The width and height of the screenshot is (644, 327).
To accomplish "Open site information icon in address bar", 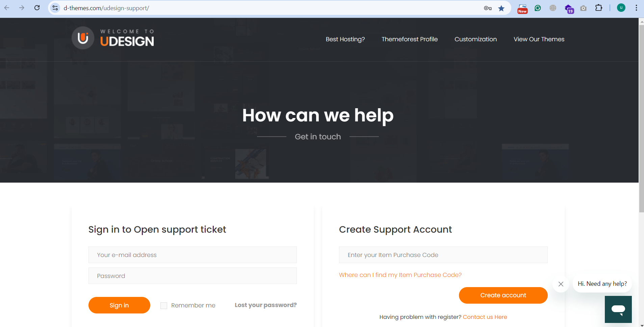I will [x=55, y=8].
